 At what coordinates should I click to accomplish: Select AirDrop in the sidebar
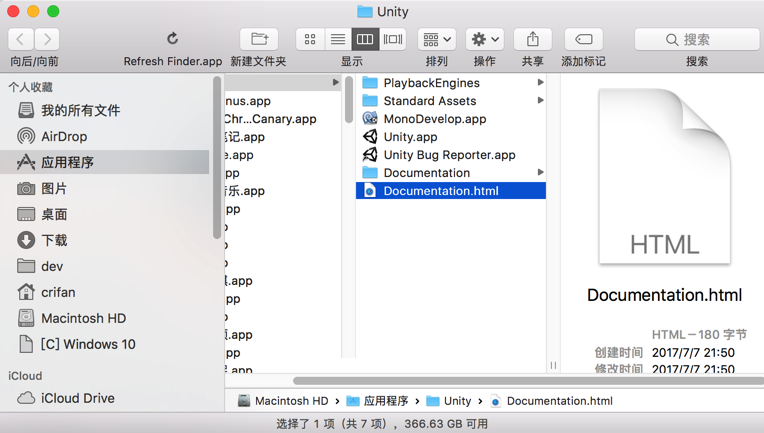coord(105,136)
